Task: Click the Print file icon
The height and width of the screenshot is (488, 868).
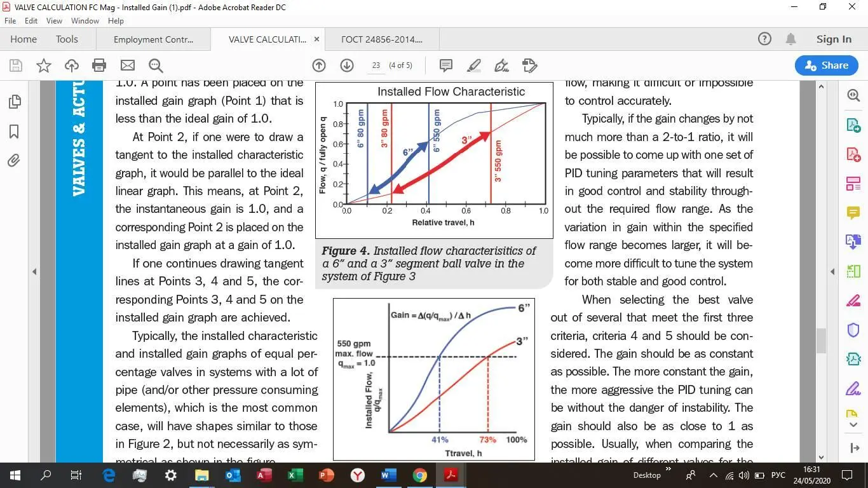Action: pyautogui.click(x=99, y=65)
